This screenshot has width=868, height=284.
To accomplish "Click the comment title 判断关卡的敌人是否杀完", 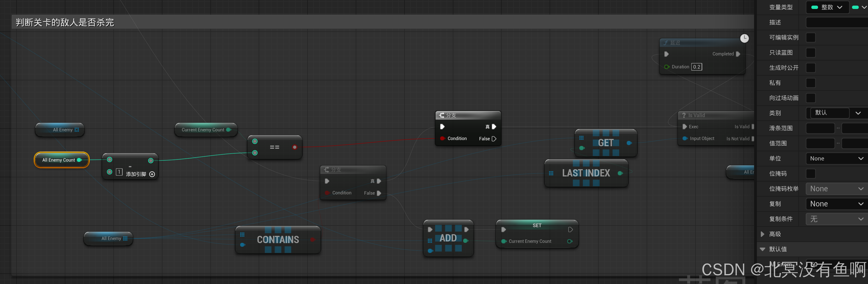I will (65, 22).
